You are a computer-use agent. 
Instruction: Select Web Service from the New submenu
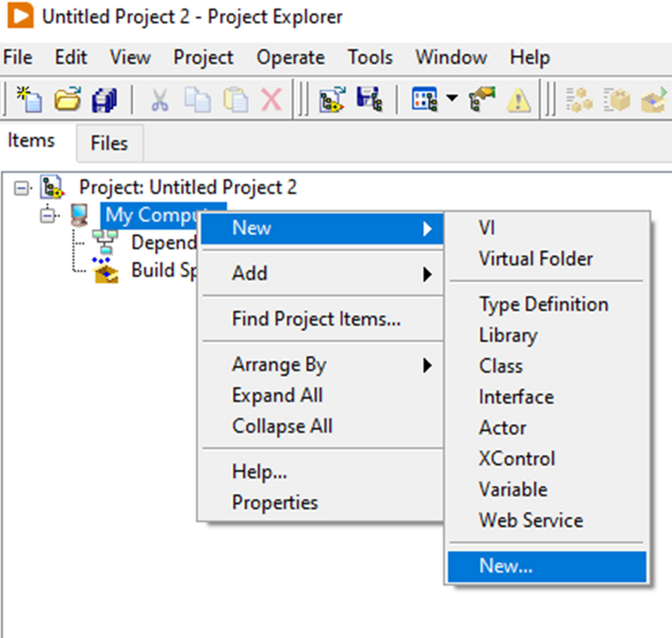click(547, 521)
